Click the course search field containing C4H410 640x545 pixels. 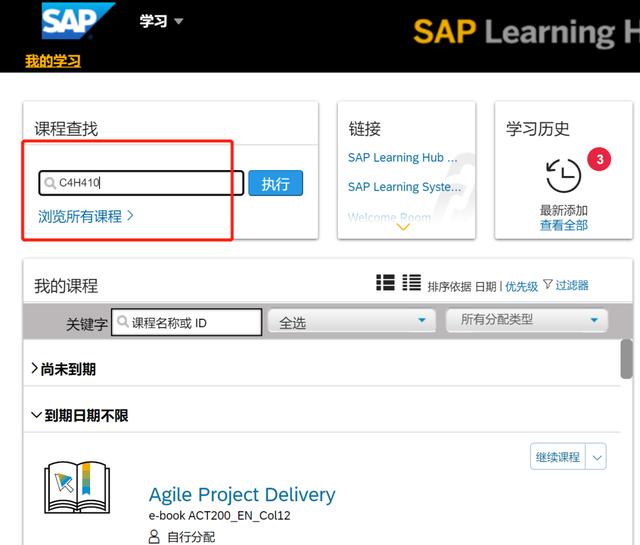pyautogui.click(x=141, y=183)
